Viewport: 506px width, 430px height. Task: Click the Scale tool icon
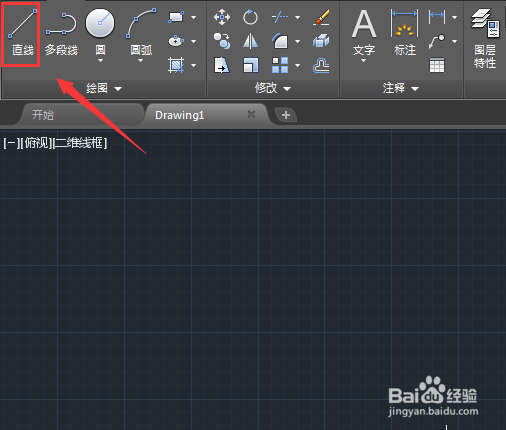(x=250, y=65)
